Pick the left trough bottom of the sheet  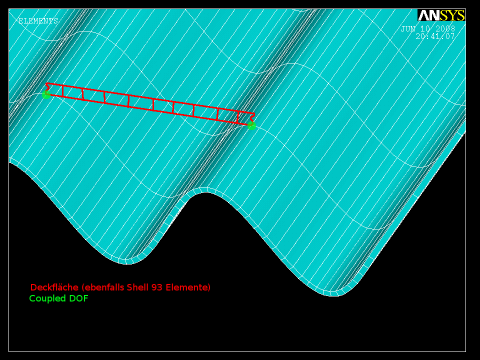point(128,262)
